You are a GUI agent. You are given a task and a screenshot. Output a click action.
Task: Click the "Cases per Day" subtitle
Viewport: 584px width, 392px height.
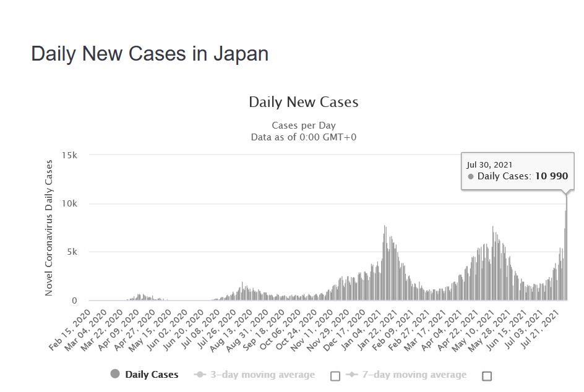(303, 126)
